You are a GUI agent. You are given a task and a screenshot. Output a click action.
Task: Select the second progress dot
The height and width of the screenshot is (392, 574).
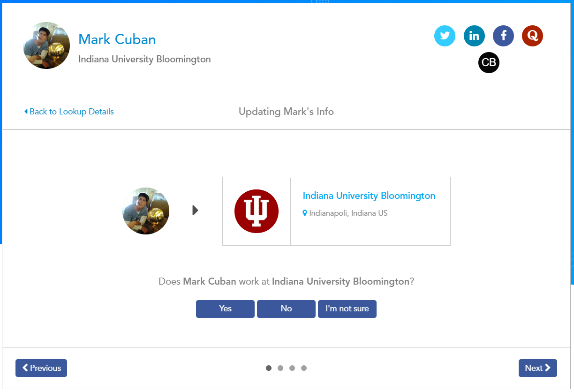click(280, 368)
